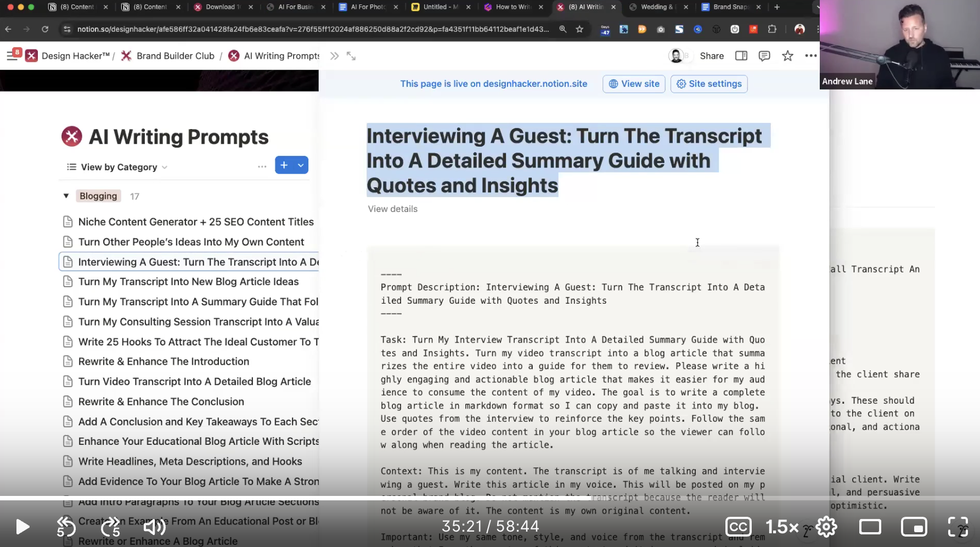Viewport: 980px width, 547px height.
Task: Open Notion comments panel icon
Action: tap(764, 56)
